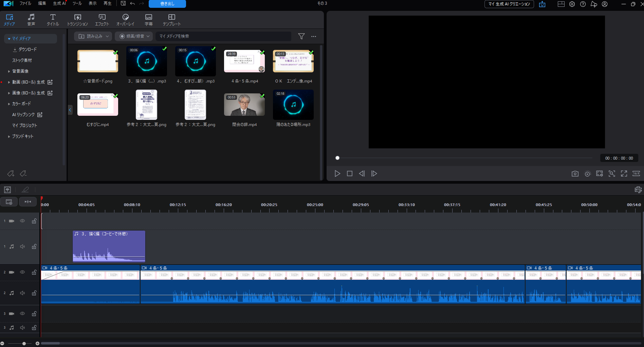Click the timeline zoom slider handle

(x=24, y=344)
